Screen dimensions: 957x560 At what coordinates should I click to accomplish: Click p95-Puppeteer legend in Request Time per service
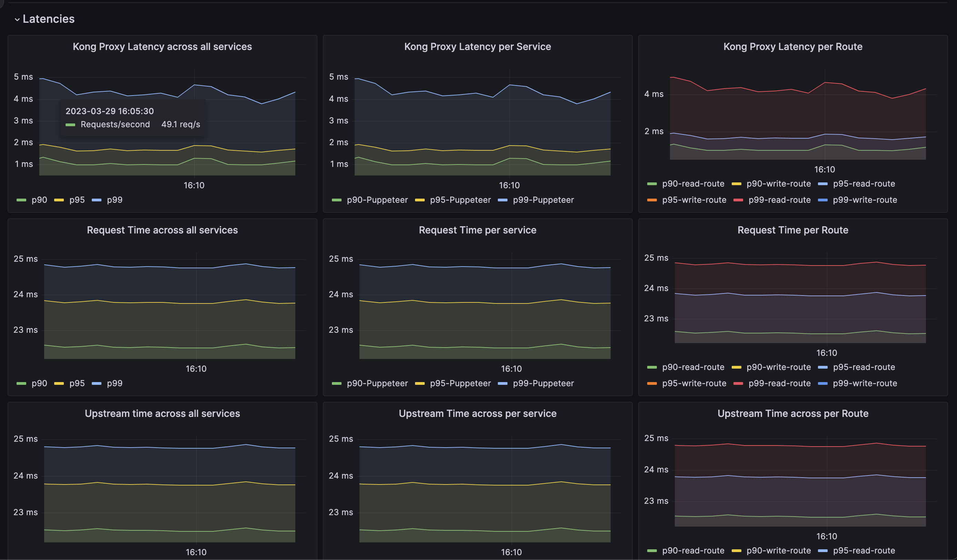tap(460, 383)
